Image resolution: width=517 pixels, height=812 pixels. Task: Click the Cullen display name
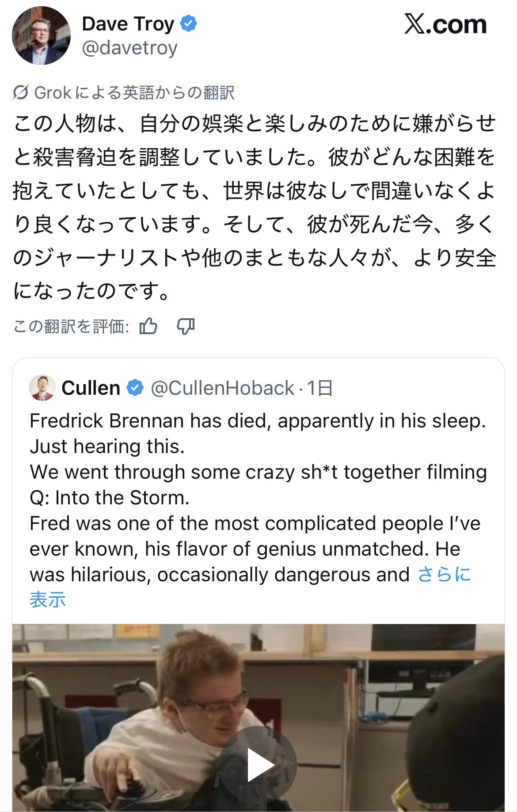91,388
